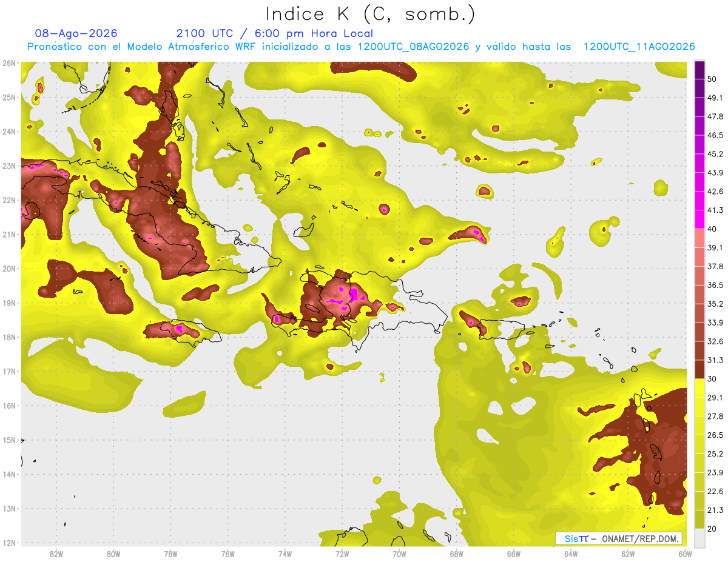Click colorbar value "35.2"
This screenshot has width=728, height=562.
point(715,304)
